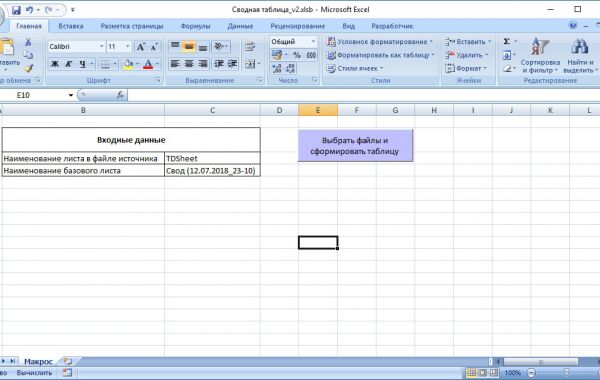Switch to the Главная ribbon tab
Screen dimensions: 600x380
point(29,26)
